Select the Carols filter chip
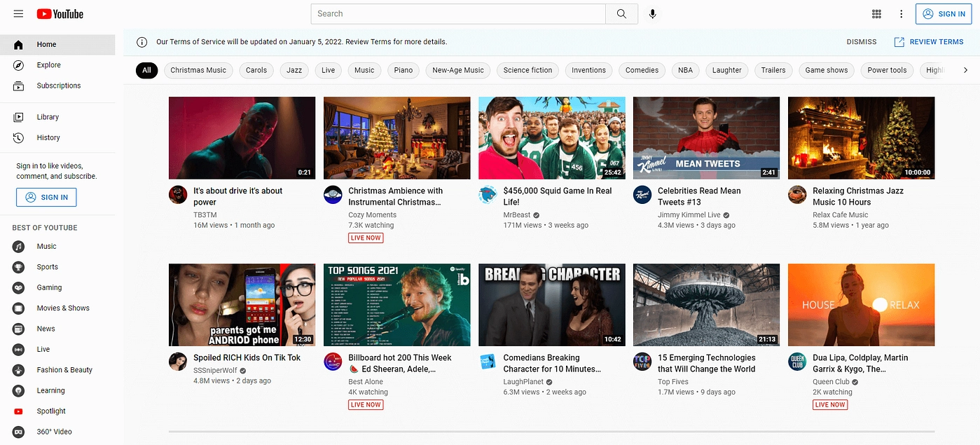 [256, 70]
